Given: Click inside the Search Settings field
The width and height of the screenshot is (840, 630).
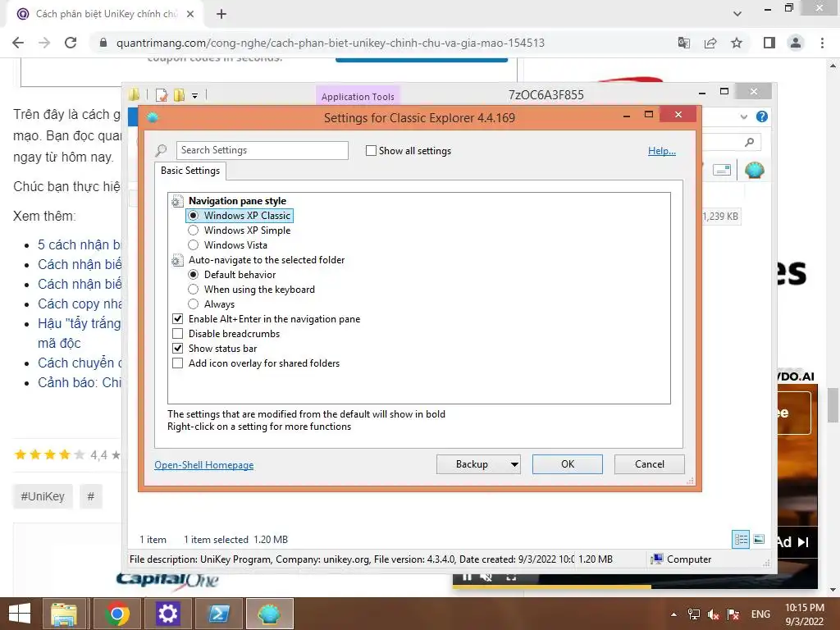Looking at the screenshot, I should pyautogui.click(x=262, y=151).
